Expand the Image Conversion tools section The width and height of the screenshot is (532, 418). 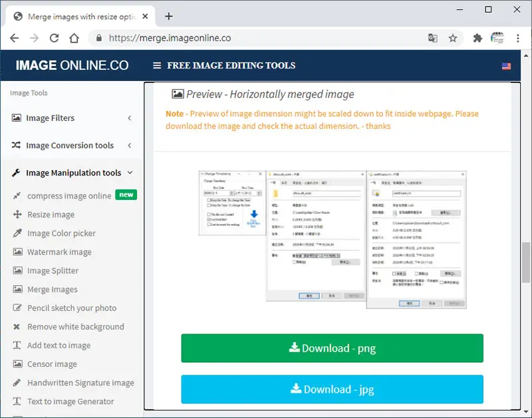tap(72, 146)
